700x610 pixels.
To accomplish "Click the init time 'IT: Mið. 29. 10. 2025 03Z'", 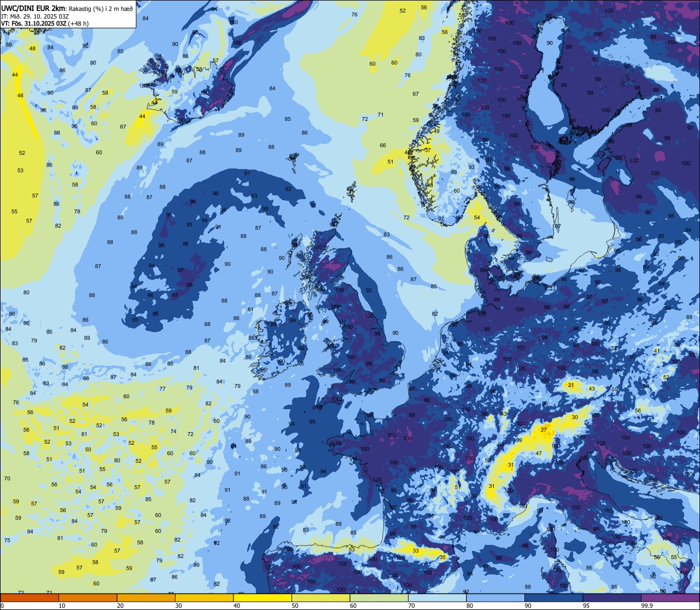I will pyautogui.click(x=34, y=16).
